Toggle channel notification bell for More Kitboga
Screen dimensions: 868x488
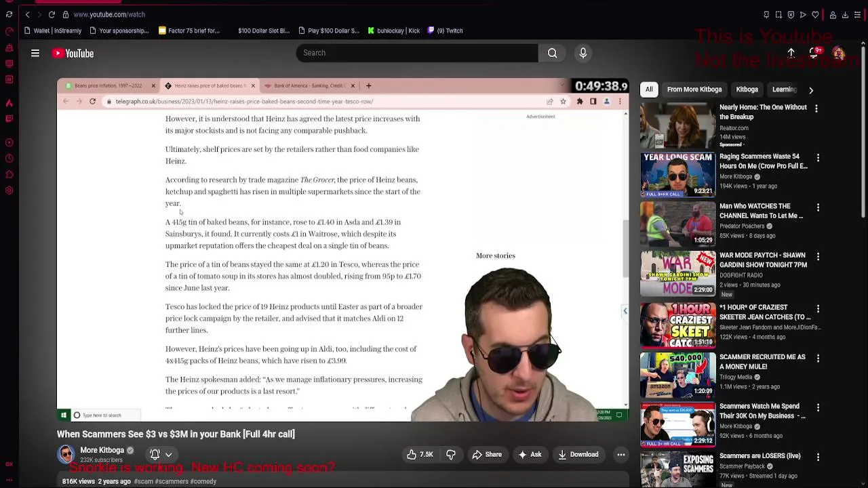point(155,455)
